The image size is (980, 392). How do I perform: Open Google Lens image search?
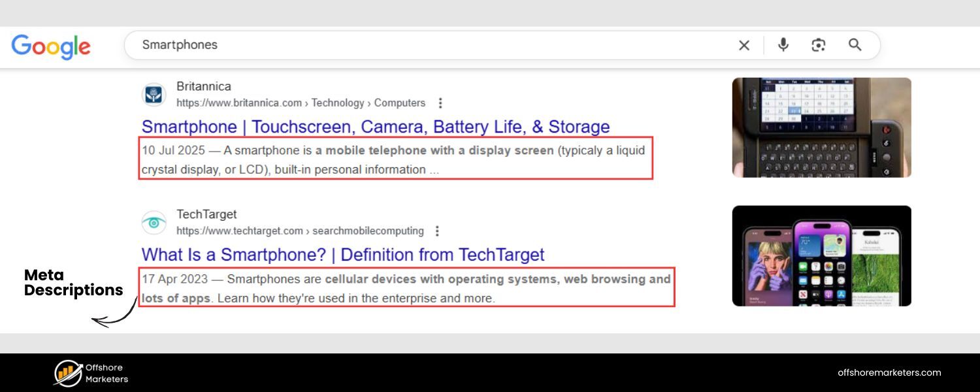pyautogui.click(x=819, y=45)
